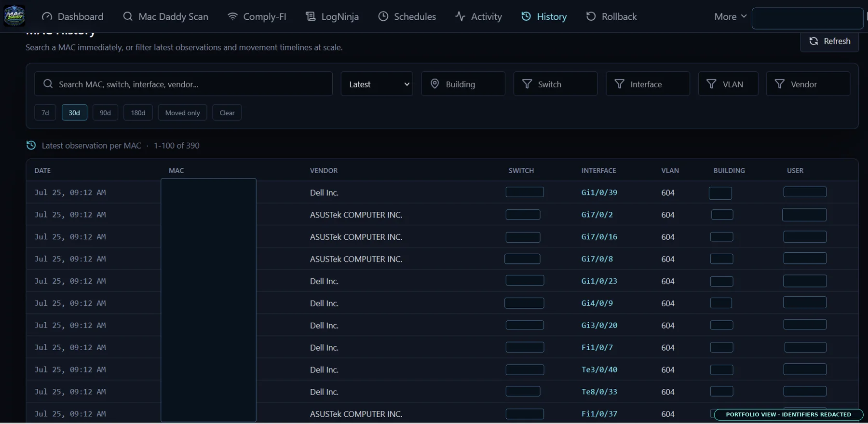Focus the Search MAC, switch, interface field
The image size is (868, 424).
click(183, 84)
